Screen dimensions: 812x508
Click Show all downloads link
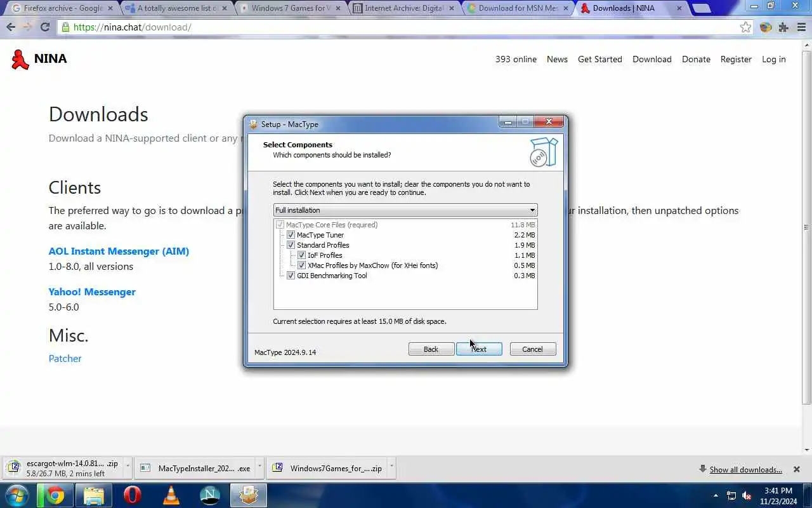(745, 470)
